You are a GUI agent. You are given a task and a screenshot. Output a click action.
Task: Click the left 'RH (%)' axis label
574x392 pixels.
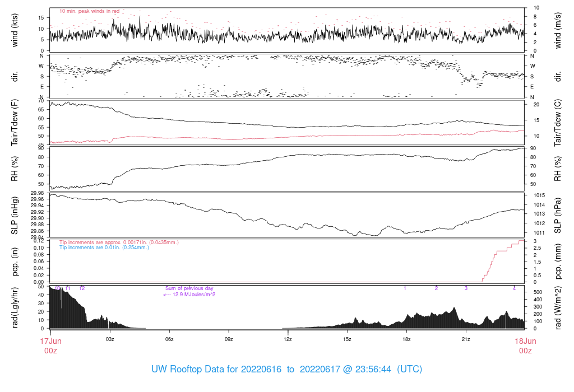[x=15, y=169]
